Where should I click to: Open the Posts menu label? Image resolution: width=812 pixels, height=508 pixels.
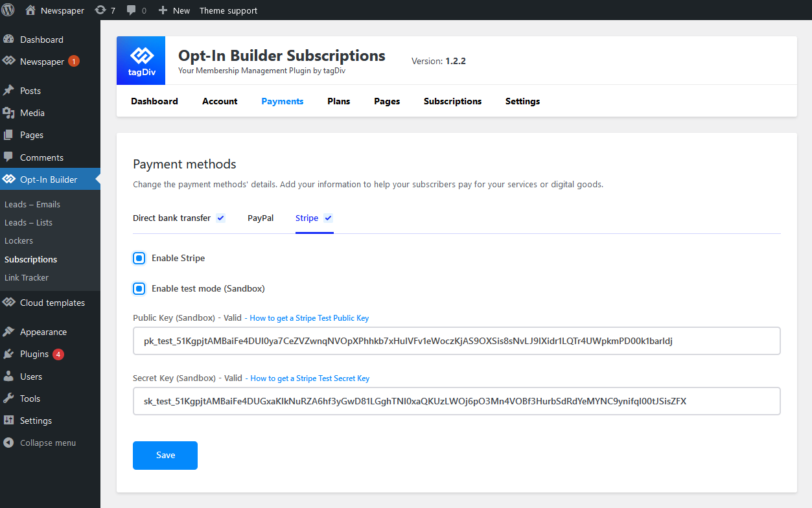[x=30, y=91]
